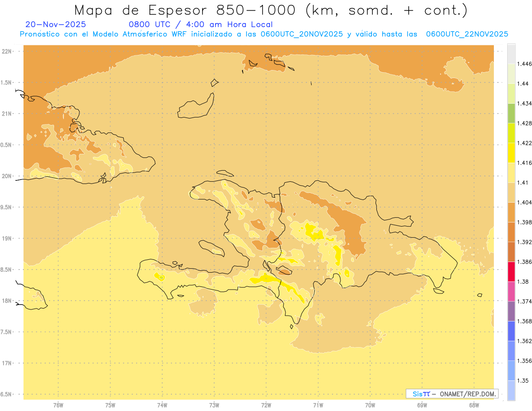Screen dimensions: 532x411
Task: Click the '1.356' colorbar value
Action: click(524, 361)
